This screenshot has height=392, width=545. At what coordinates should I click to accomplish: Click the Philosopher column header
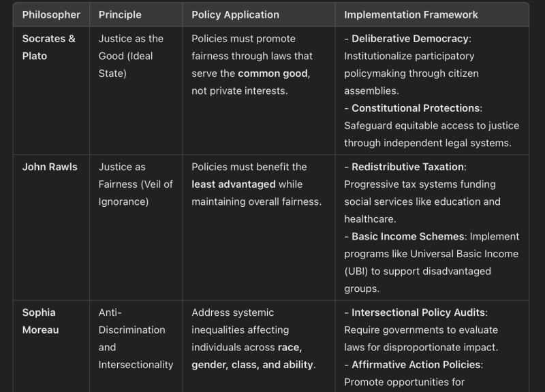click(51, 14)
